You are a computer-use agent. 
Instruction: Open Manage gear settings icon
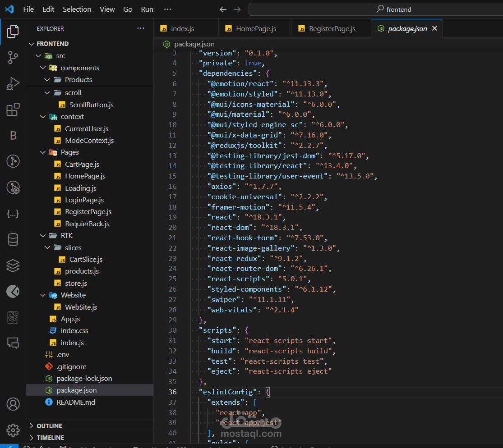(x=13, y=430)
